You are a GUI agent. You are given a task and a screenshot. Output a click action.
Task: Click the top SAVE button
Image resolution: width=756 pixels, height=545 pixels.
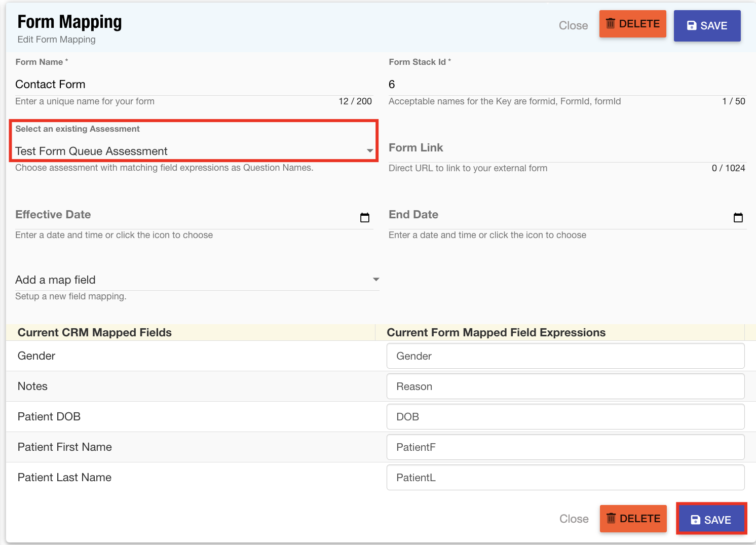coord(707,26)
